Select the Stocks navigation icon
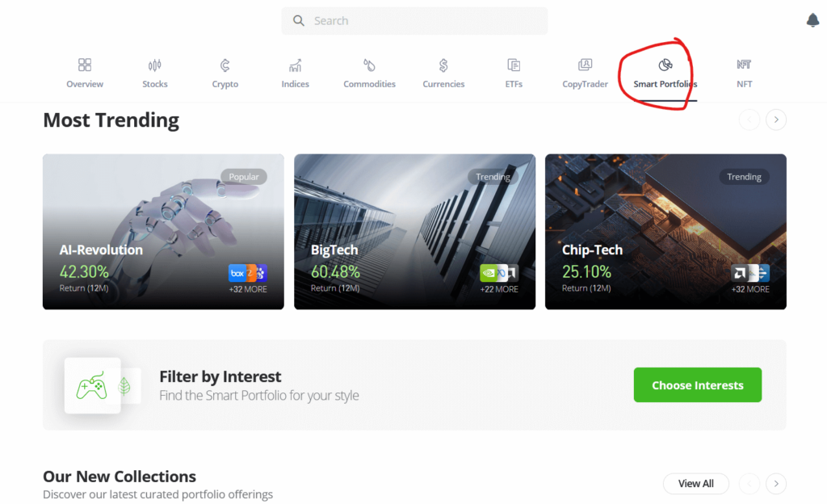Image resolution: width=827 pixels, height=504 pixels. tap(154, 65)
